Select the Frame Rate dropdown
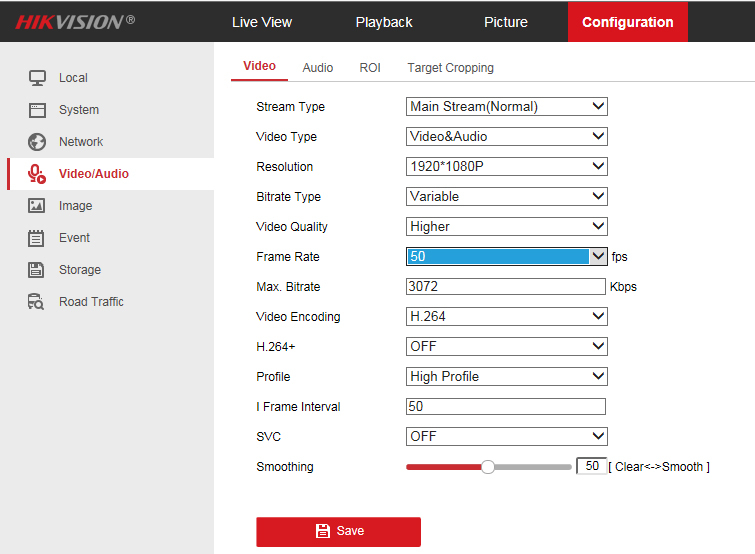Image resolution: width=755 pixels, height=554 pixels. pos(507,257)
